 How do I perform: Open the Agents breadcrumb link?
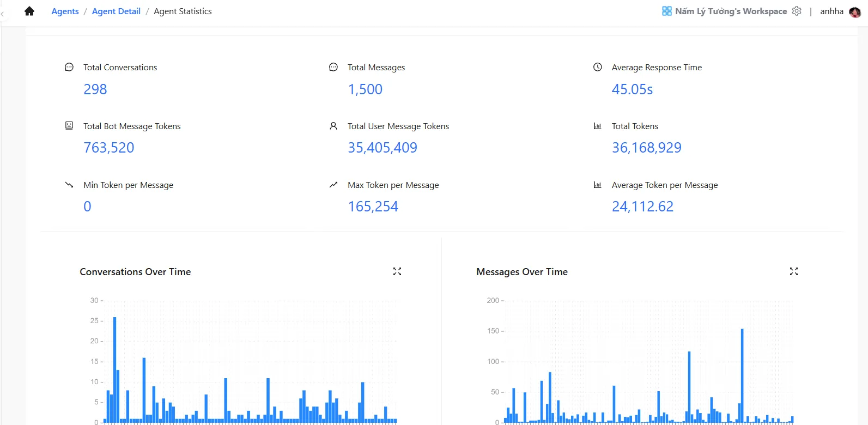[x=65, y=11]
